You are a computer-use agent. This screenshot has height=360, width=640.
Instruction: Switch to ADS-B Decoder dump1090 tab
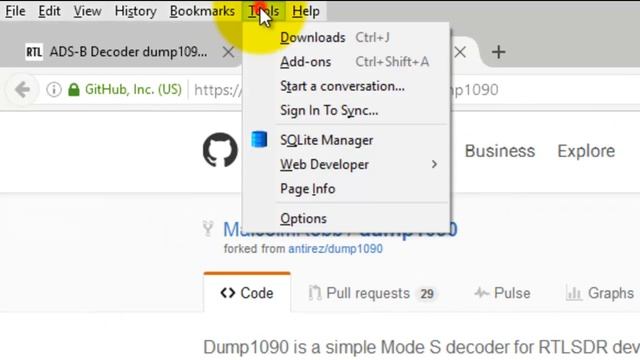128,52
